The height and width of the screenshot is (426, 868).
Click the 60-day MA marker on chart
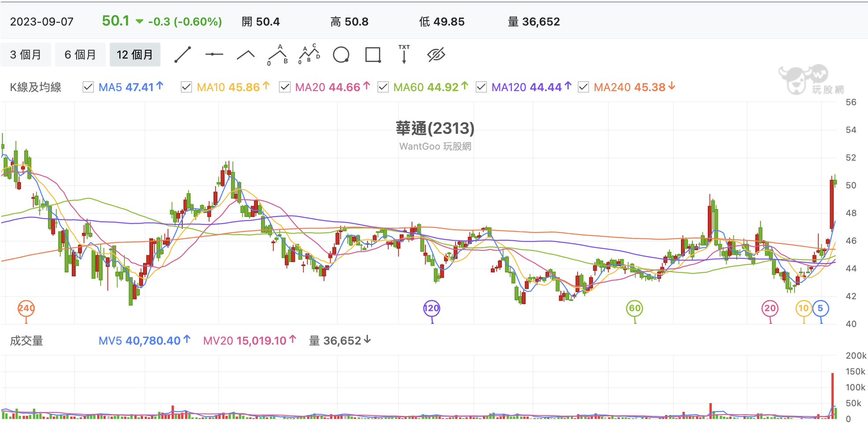[x=635, y=308]
